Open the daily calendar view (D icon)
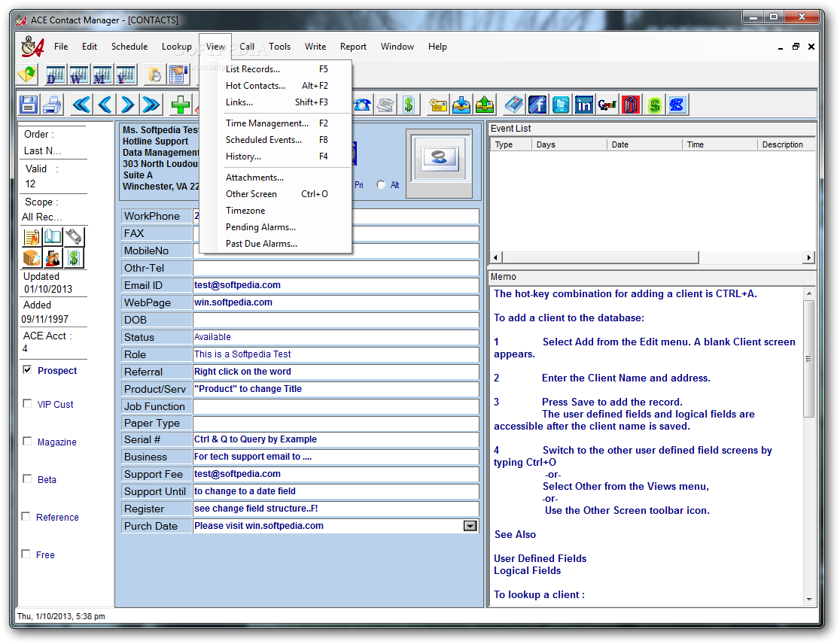 click(x=55, y=74)
